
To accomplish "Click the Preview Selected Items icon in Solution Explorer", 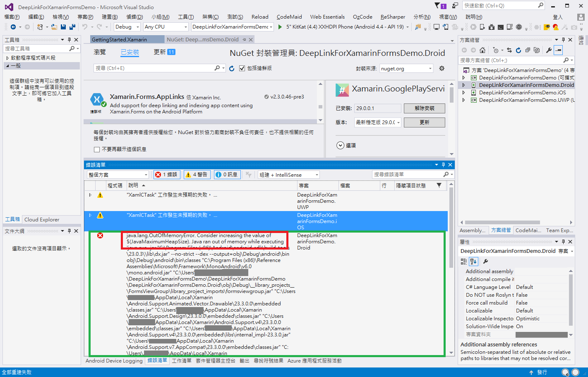I will (558, 50).
